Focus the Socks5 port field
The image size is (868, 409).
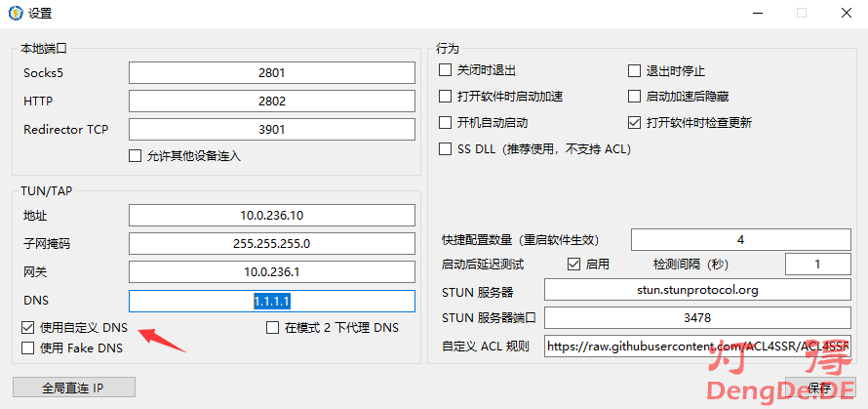pos(272,73)
